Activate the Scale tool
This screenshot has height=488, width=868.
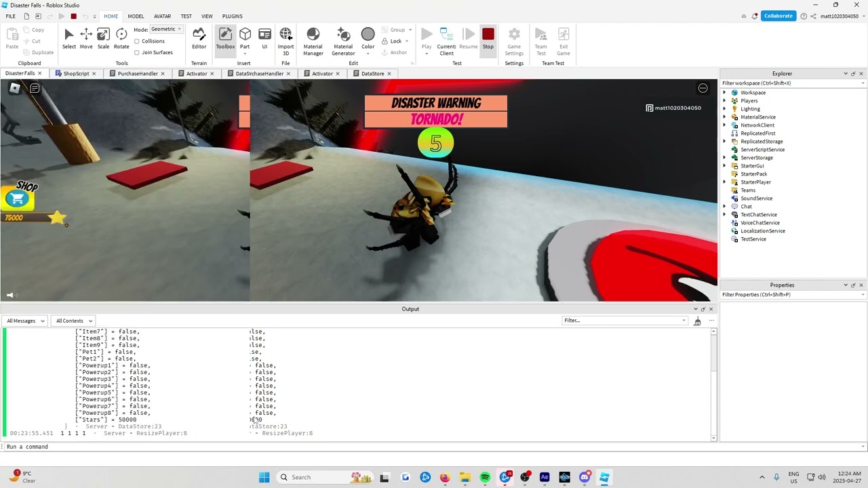(103, 39)
